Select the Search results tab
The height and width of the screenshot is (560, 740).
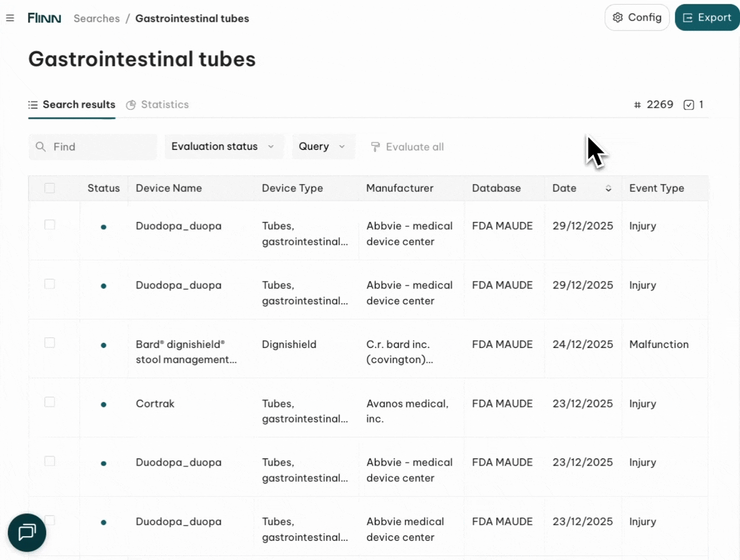coord(72,105)
